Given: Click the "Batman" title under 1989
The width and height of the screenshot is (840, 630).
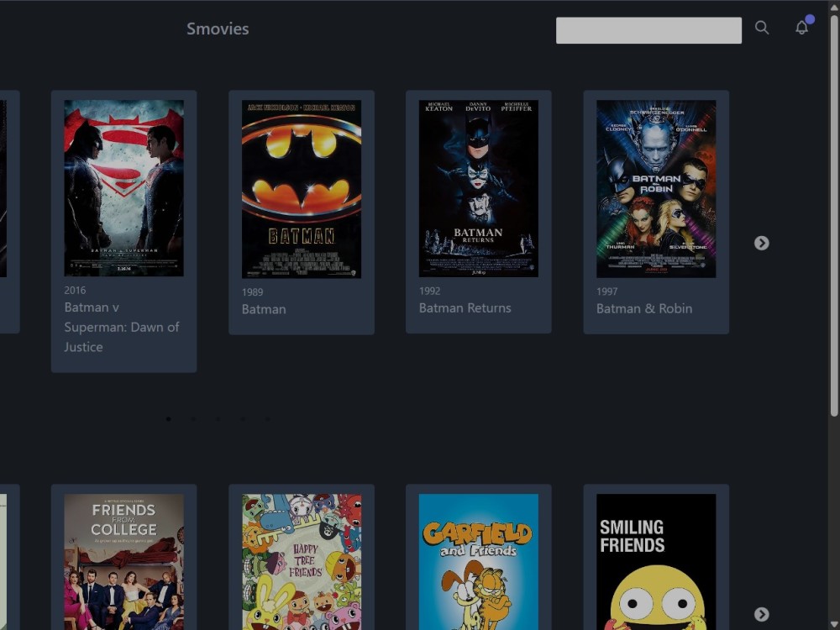Looking at the screenshot, I should [x=264, y=309].
